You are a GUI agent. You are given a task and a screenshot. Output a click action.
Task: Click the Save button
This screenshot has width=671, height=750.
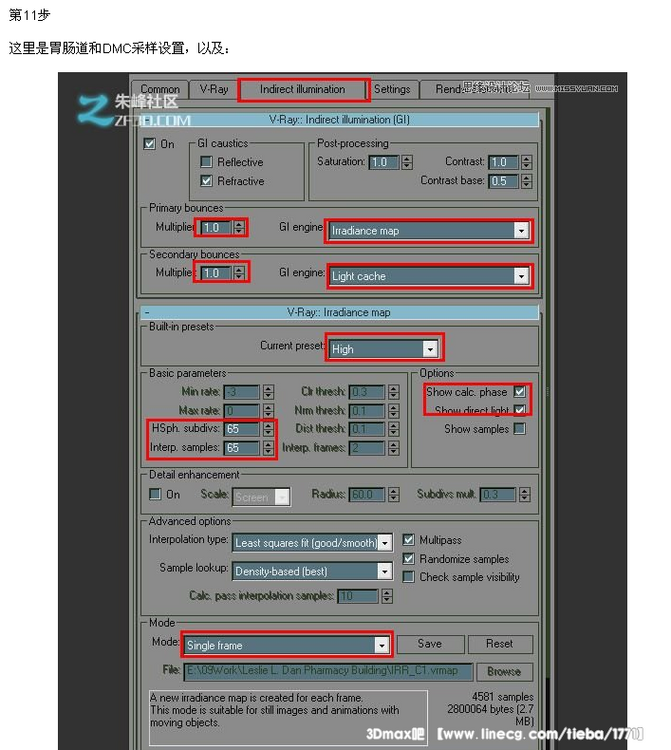(x=430, y=644)
